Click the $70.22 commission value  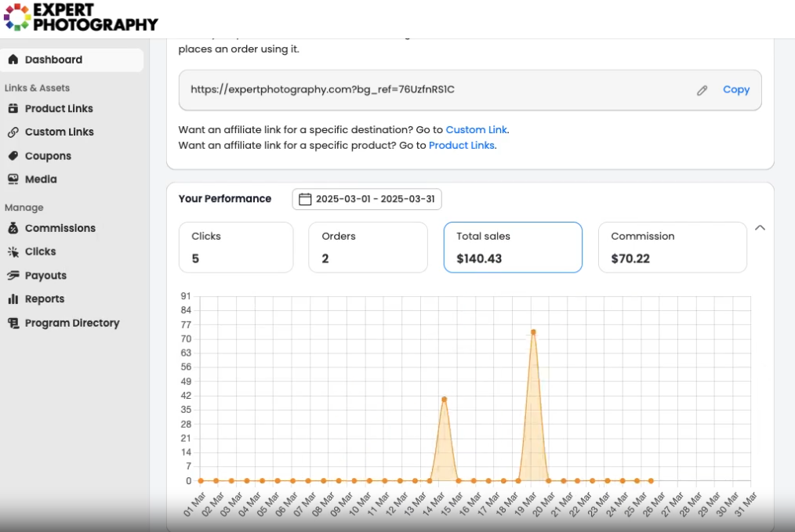630,259
